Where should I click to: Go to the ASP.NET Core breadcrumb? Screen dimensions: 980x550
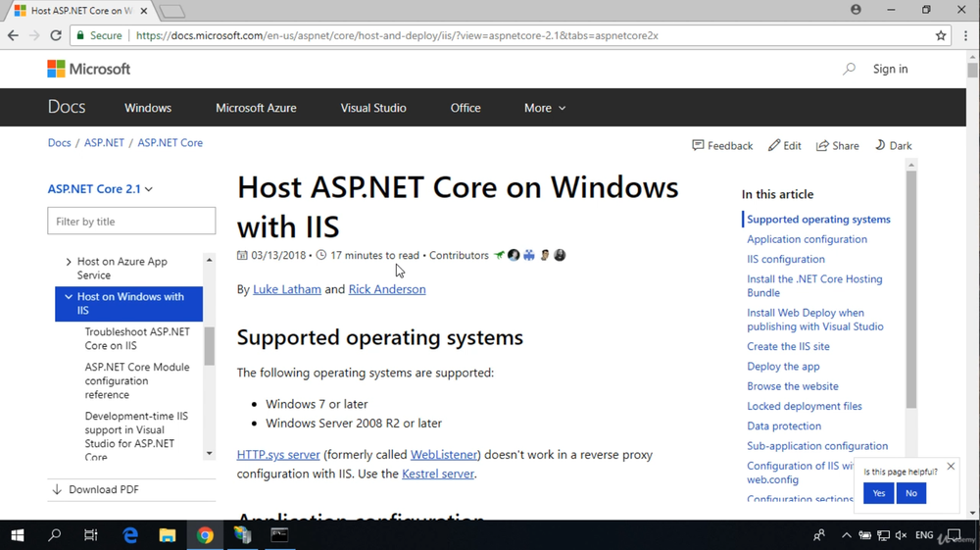[x=170, y=142]
